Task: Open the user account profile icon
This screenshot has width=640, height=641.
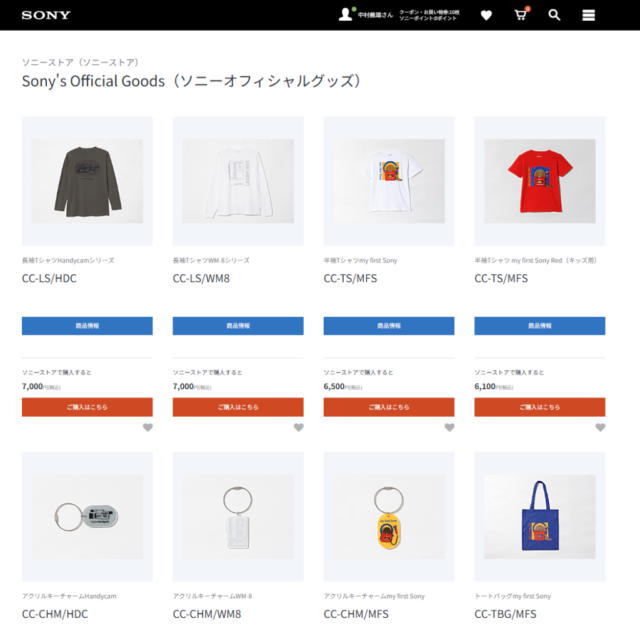Action: [x=346, y=15]
